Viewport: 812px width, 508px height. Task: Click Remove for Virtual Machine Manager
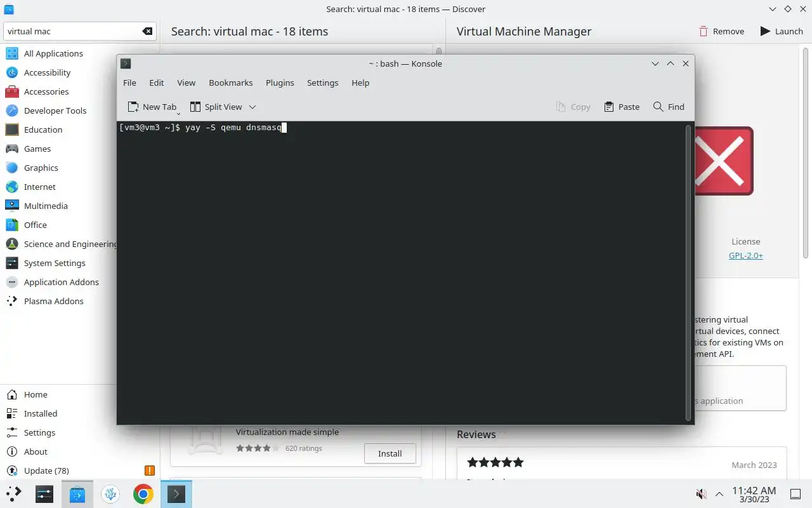pyautogui.click(x=721, y=31)
